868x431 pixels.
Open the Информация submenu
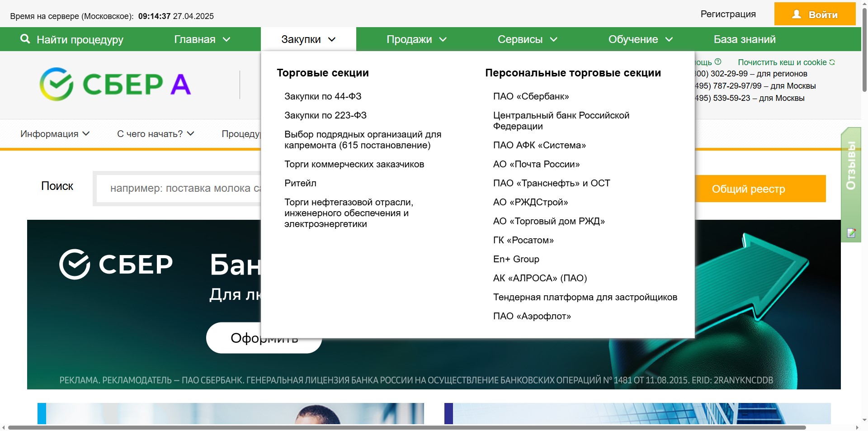(55, 134)
